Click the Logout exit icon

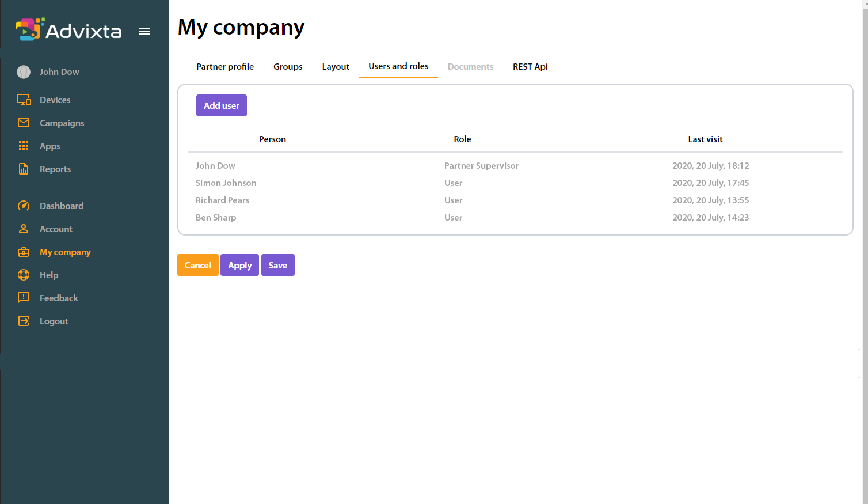point(24,321)
